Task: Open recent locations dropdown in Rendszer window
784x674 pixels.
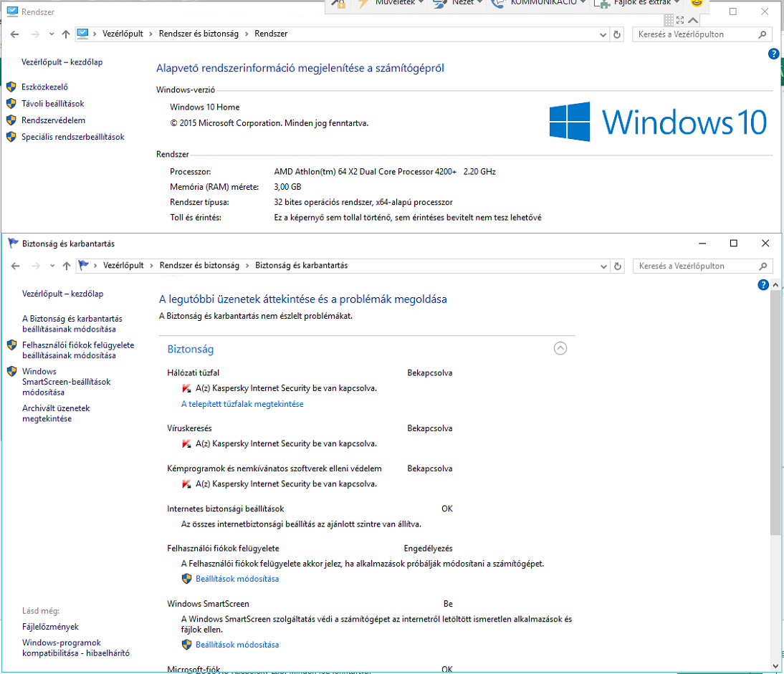Action: click(52, 34)
